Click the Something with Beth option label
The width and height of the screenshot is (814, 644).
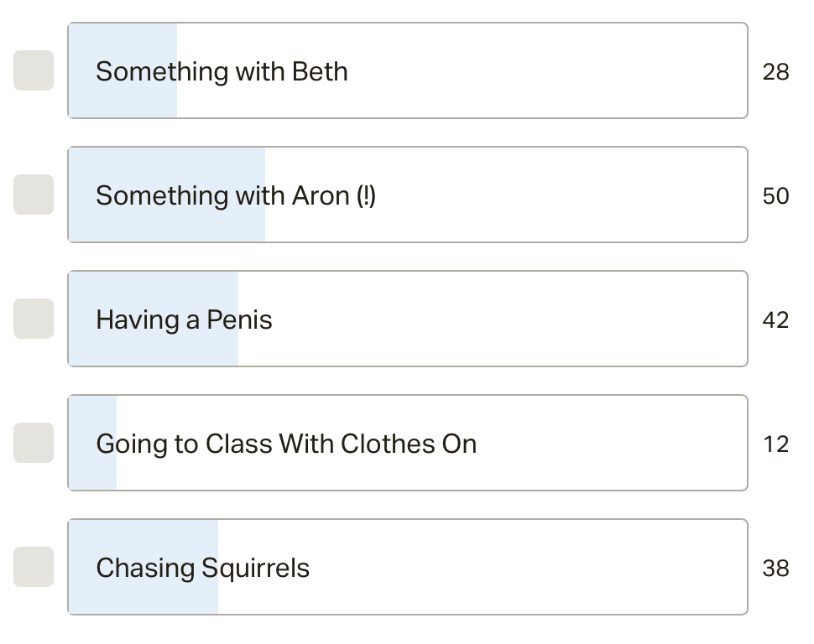click(222, 71)
